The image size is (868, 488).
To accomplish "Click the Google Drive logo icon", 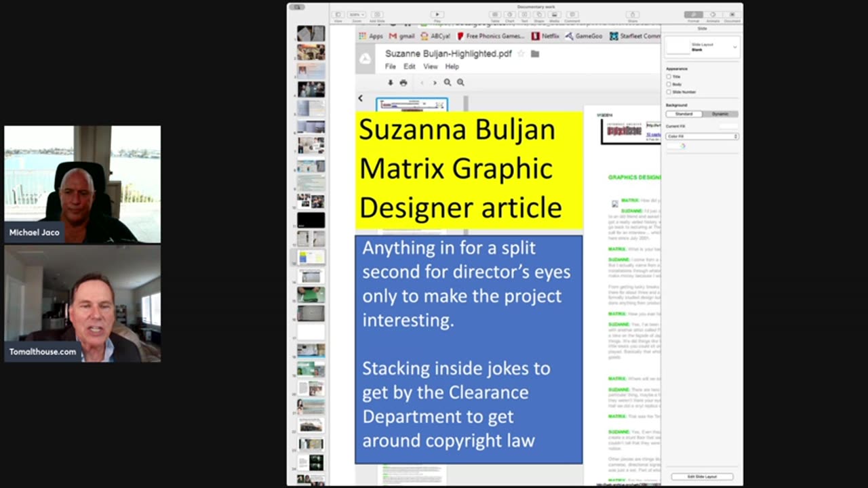I will click(365, 59).
